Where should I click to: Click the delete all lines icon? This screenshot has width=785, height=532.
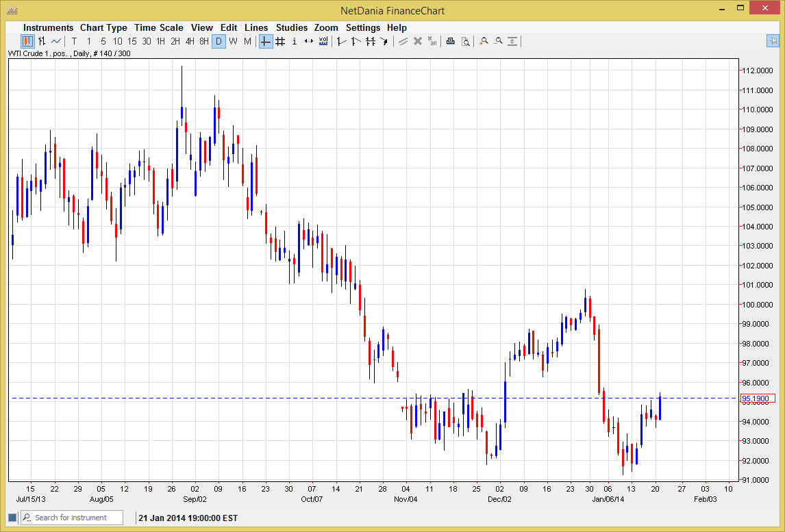(x=432, y=41)
